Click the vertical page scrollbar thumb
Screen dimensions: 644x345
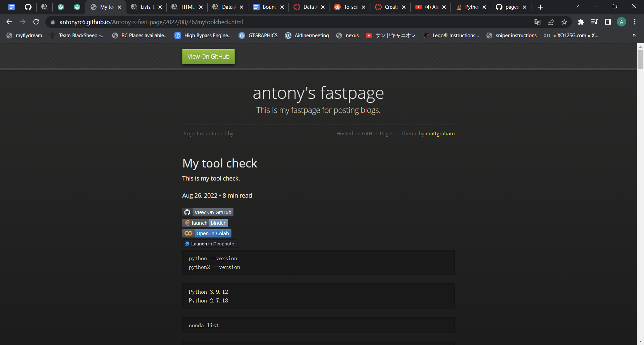(640, 59)
